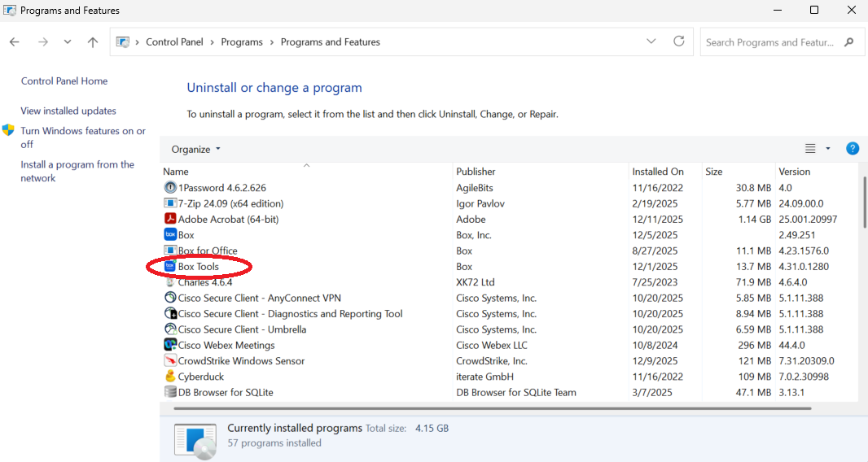Navigate up one level with up arrow
The width and height of the screenshot is (868, 462).
[93, 42]
